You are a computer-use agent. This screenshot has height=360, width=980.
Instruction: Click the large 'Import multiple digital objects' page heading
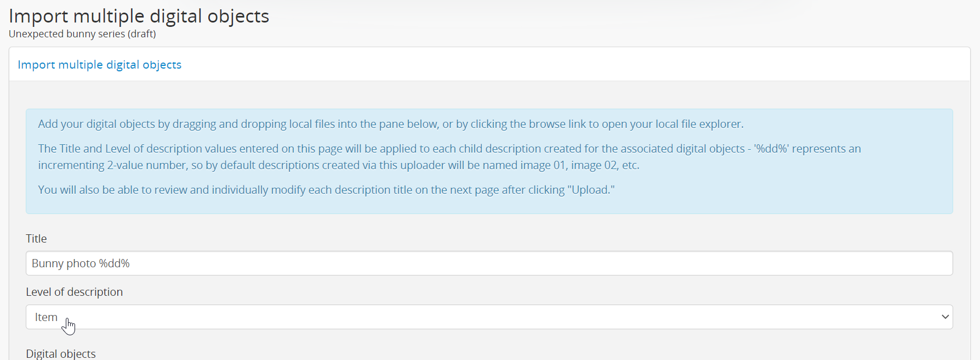(139, 16)
